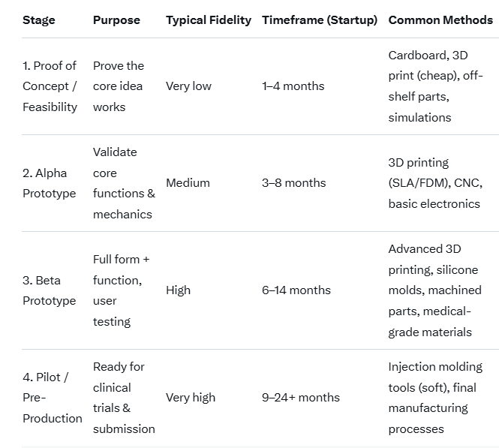Click the Beta Prototype stage cell
Screen dimensions: 499x448
tap(49, 290)
